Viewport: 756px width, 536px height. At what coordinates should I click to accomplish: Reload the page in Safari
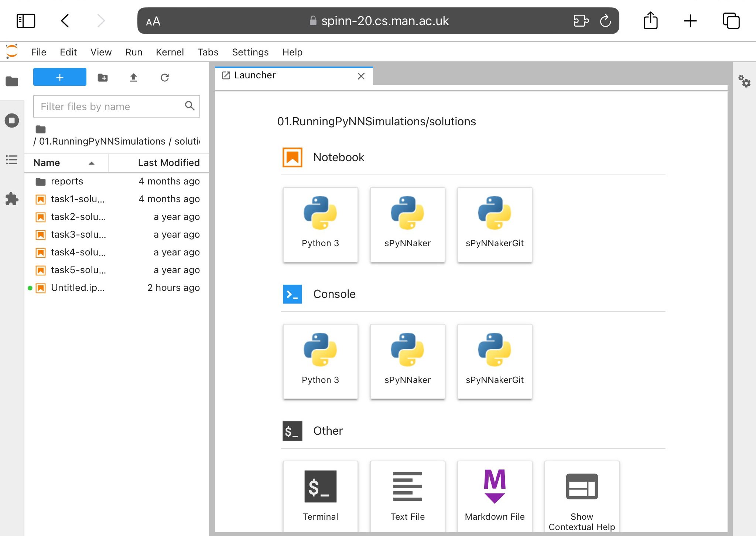pyautogui.click(x=605, y=21)
